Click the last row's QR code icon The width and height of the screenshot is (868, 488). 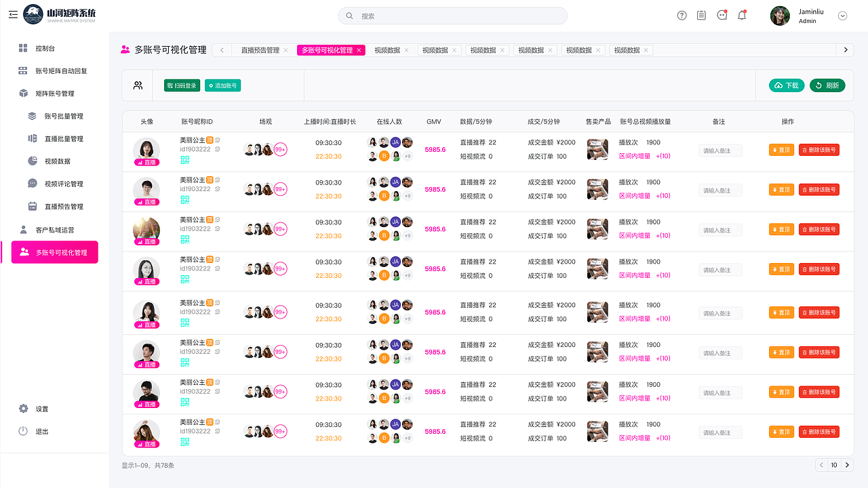point(185,442)
